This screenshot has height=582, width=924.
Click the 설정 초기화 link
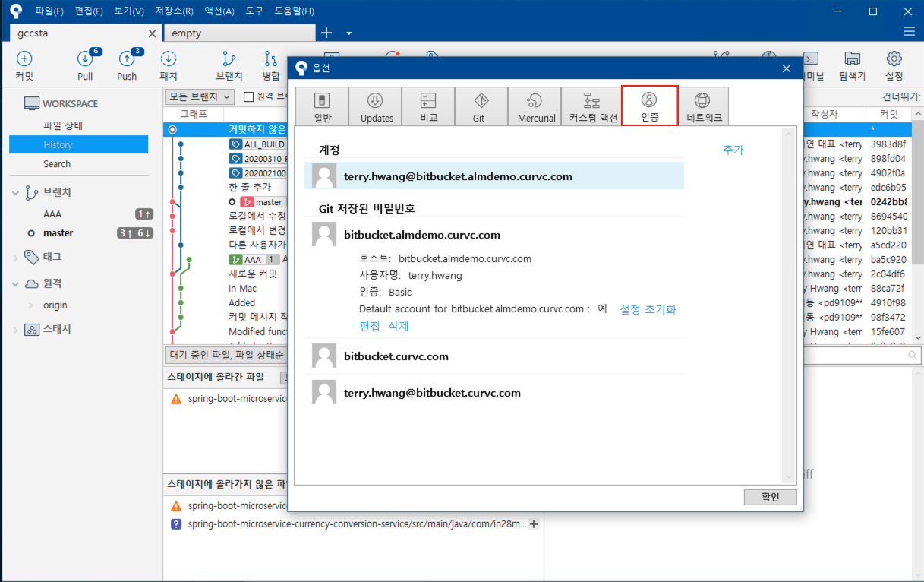tap(648, 309)
